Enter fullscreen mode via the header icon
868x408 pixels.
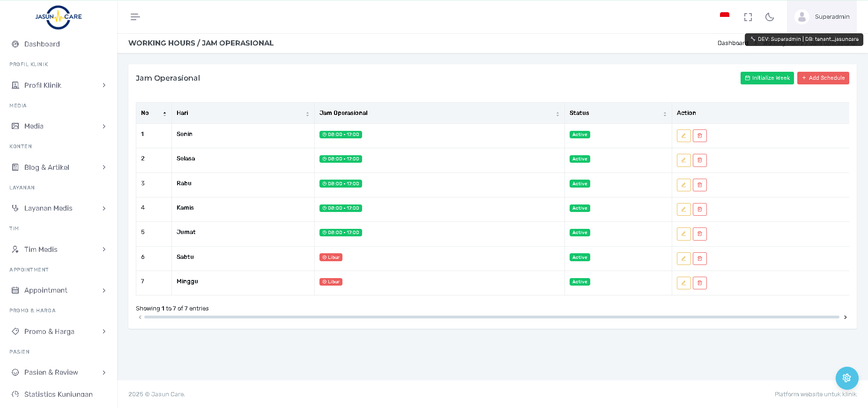(748, 17)
